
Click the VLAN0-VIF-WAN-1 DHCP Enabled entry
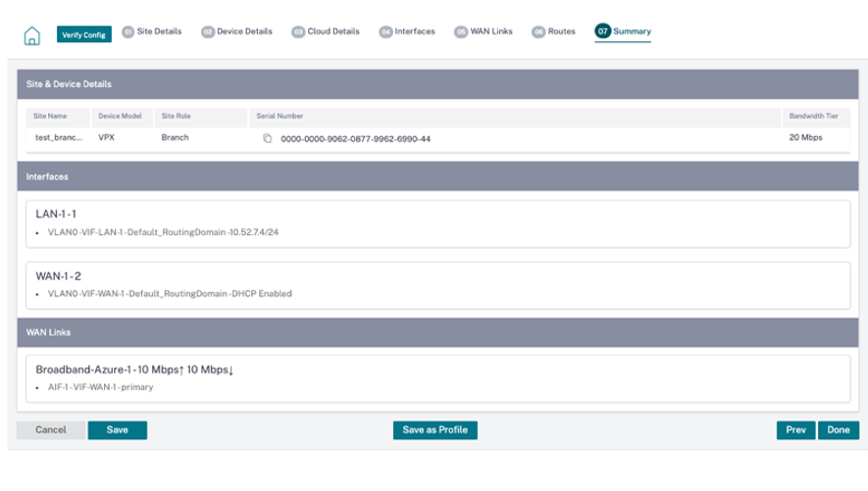pos(170,294)
